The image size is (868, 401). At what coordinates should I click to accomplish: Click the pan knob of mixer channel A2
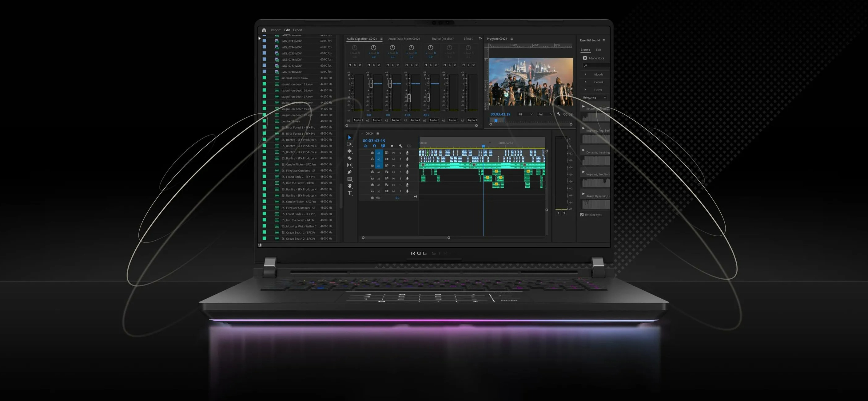click(373, 48)
